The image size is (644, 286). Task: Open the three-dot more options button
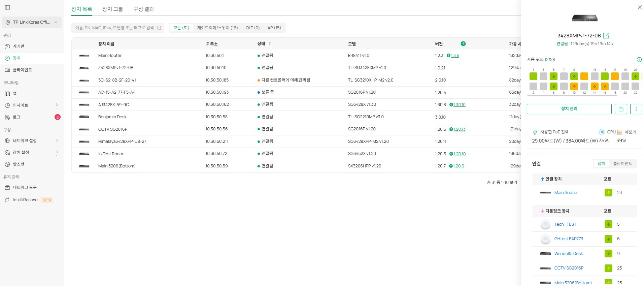636,109
